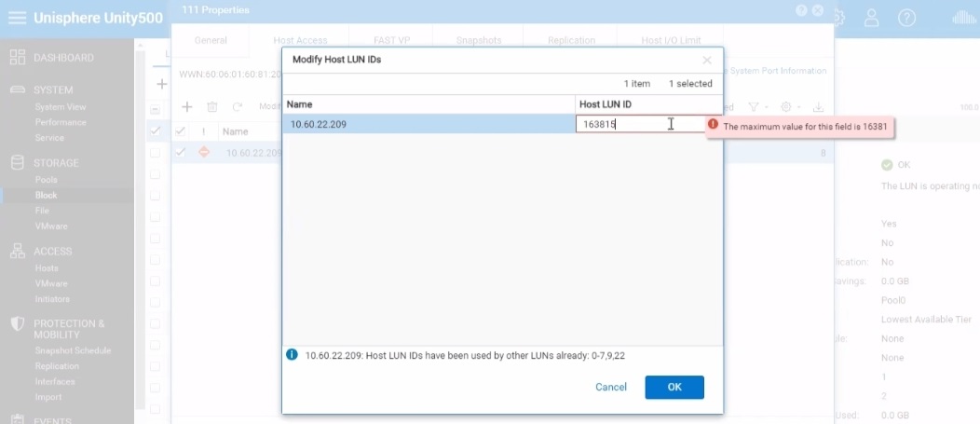Click the Protection & Mobility shield icon
Screen dimensions: 980x424
click(18, 324)
